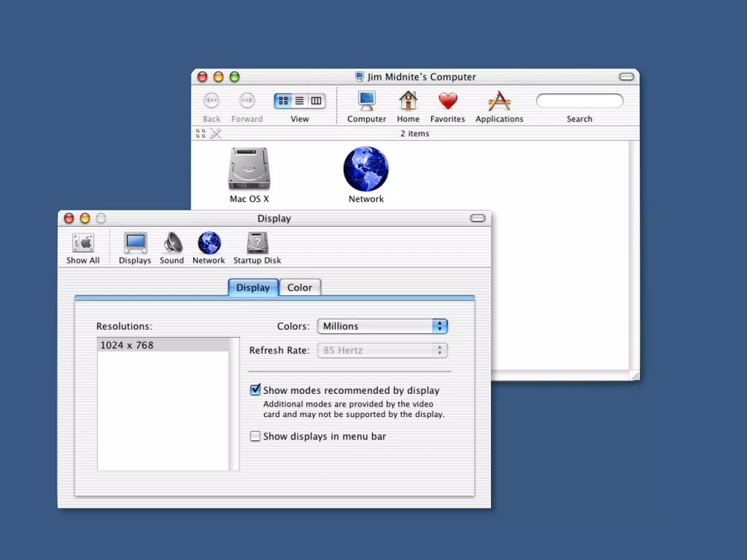Uncheck Show modes recommended by display
747x560 pixels.
[255, 390]
